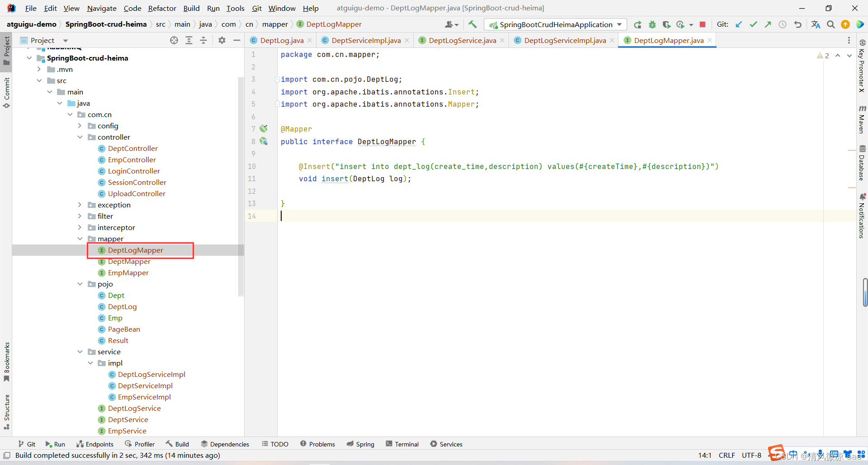
Task: Click the Debug bug icon
Action: 652,24
